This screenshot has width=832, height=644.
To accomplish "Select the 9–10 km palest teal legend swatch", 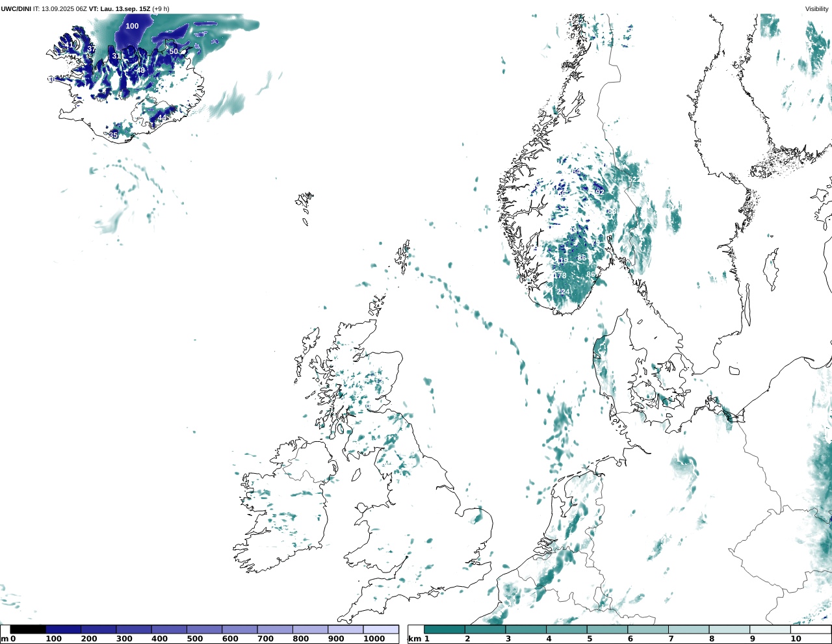I will (770, 629).
